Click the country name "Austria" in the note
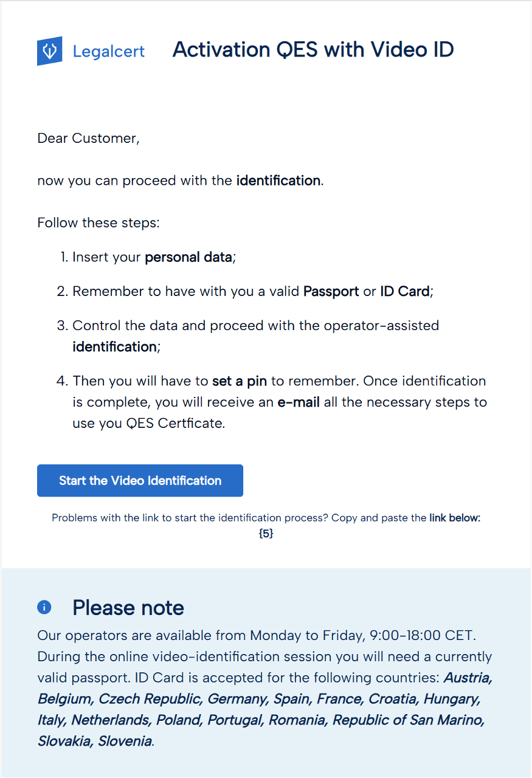This screenshot has height=778, width=532. pyautogui.click(x=468, y=678)
